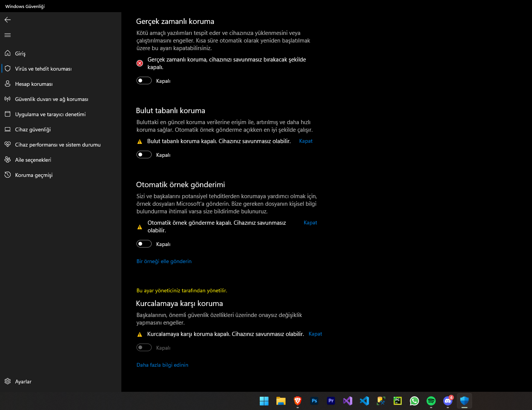Image resolution: width=532 pixels, height=410 pixels.
Task: Open Adobe Premiere Pro from taskbar
Action: tap(331, 401)
